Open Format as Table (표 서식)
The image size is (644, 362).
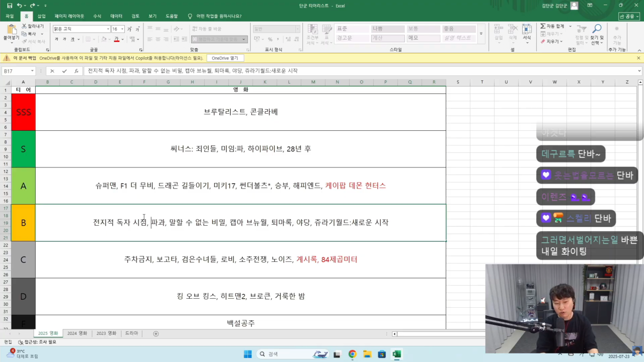(326, 34)
